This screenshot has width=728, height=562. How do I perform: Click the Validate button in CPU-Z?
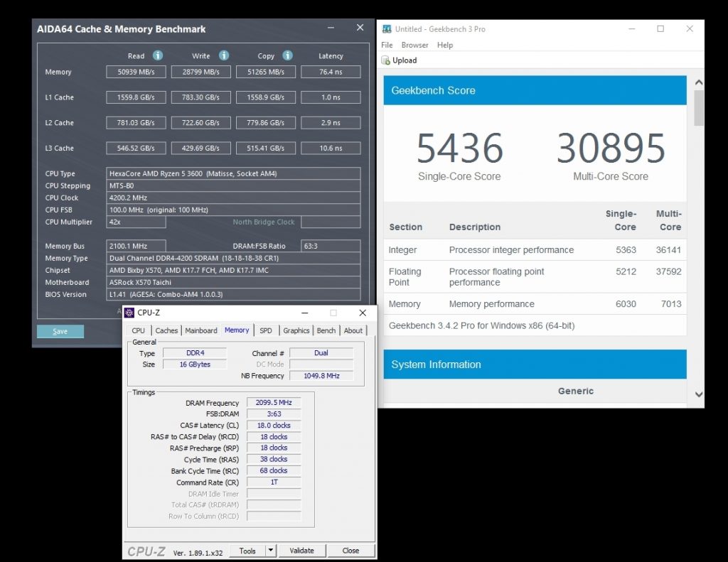tap(301, 551)
